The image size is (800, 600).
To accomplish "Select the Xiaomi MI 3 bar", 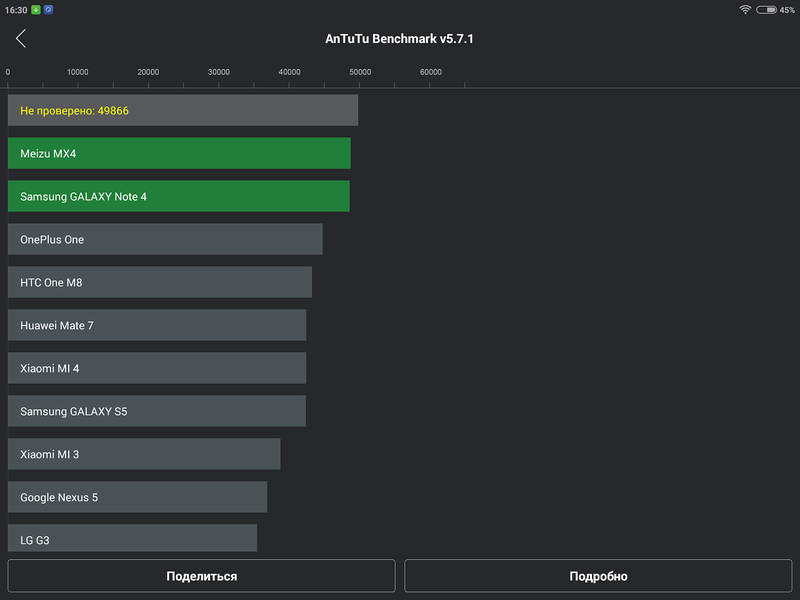I will (x=144, y=454).
